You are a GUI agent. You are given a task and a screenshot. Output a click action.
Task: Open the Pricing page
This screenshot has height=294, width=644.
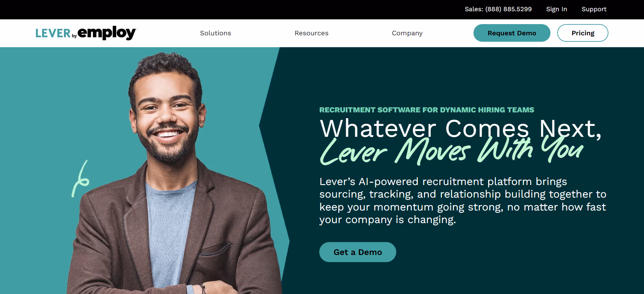(x=583, y=33)
